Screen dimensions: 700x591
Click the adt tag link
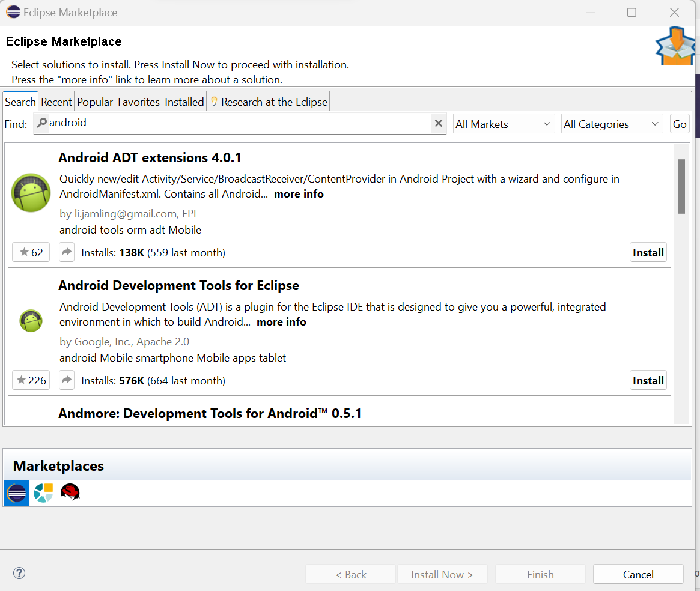[x=157, y=230]
